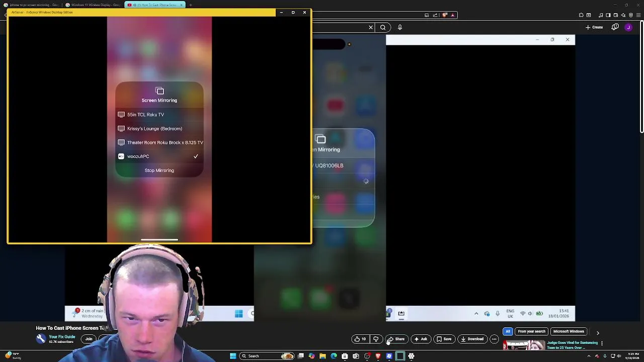Screen dimensions: 644x362
Task: Open a new browser tab
Action: click(x=191, y=5)
